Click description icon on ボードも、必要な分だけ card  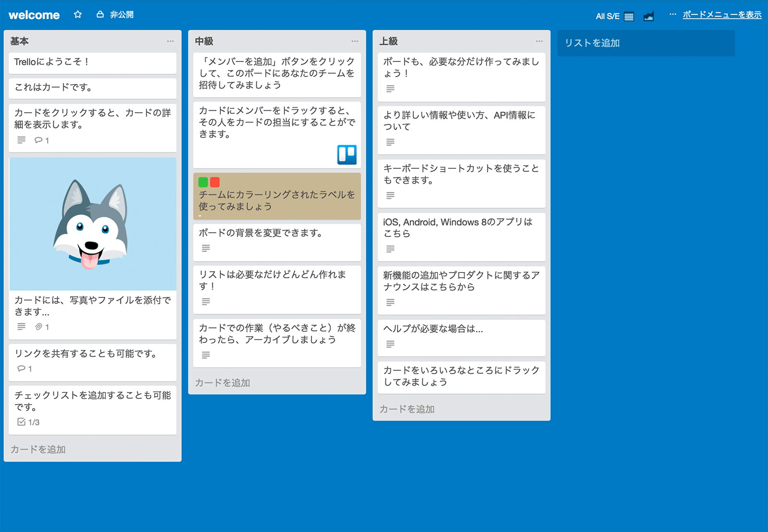390,89
